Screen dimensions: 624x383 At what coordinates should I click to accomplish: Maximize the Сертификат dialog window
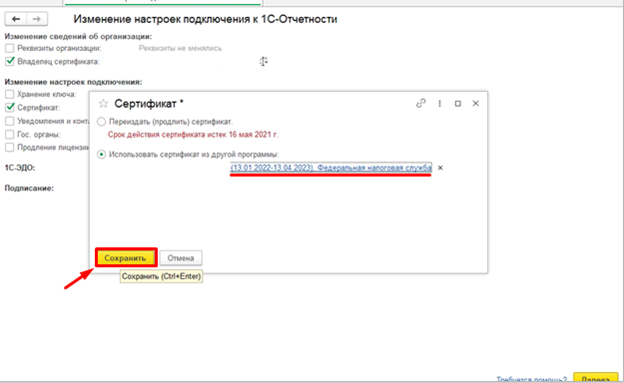click(x=458, y=104)
